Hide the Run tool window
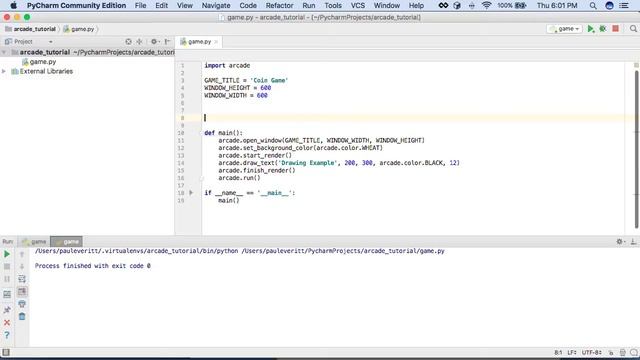Screen dimensions: 640x360 tap(633, 242)
